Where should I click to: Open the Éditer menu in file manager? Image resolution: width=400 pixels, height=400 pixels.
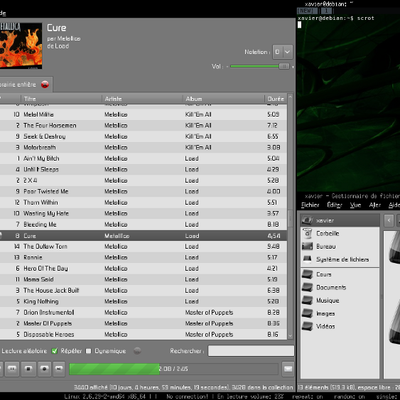click(334, 205)
